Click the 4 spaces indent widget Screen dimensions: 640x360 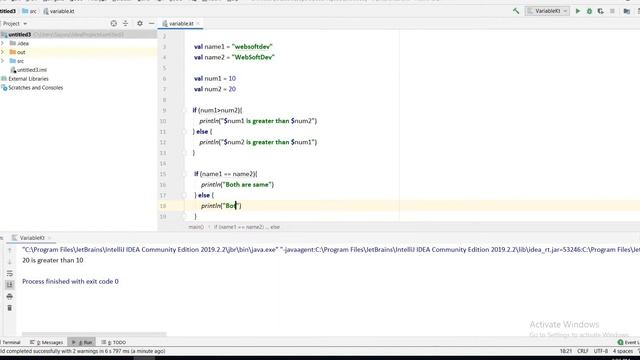(x=622, y=351)
